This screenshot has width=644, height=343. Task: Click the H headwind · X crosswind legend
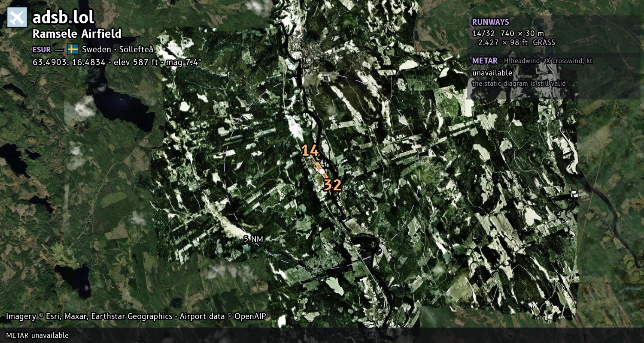click(x=548, y=61)
